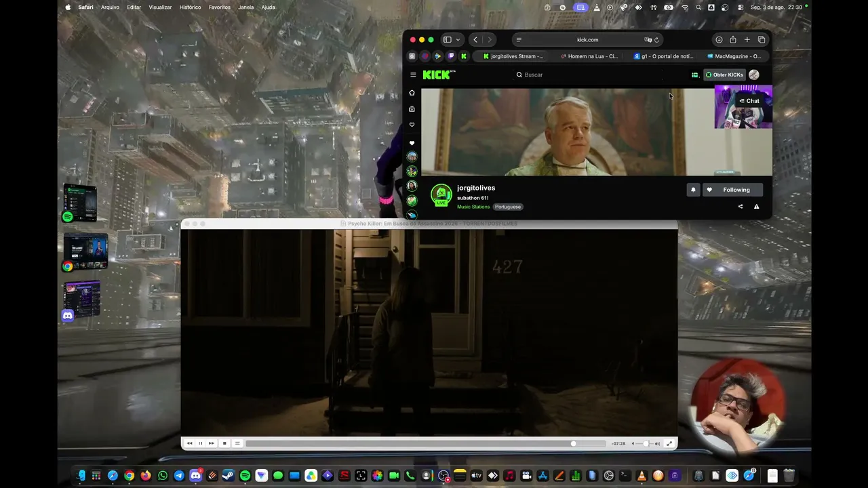Image resolution: width=868 pixels, height=488 pixels.
Task: Open the Safari sidebar dropdown chevron
Action: [x=458, y=40]
